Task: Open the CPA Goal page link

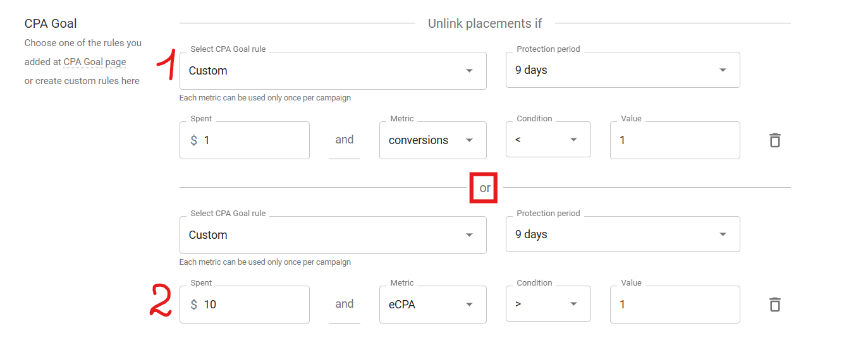Action: pyautogui.click(x=95, y=62)
